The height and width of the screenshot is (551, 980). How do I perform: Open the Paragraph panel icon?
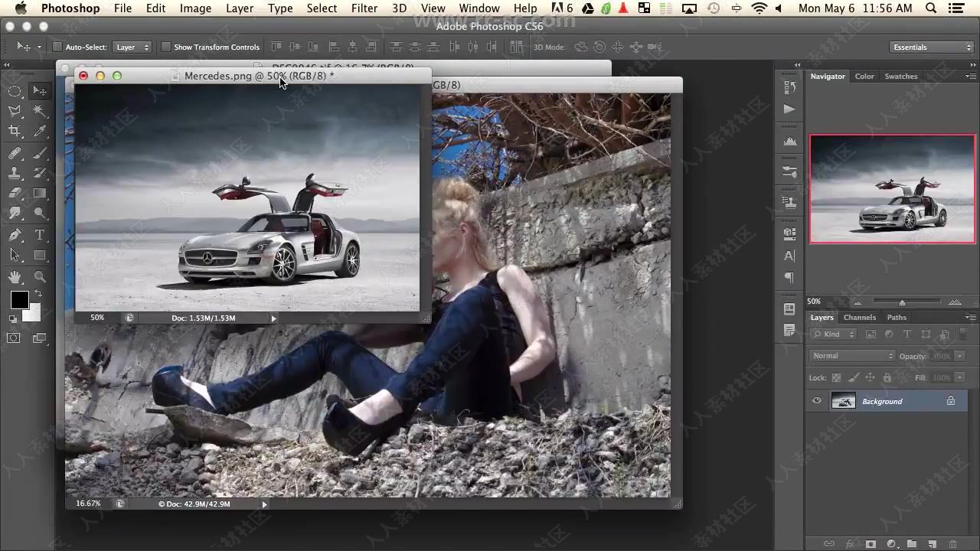click(x=789, y=277)
